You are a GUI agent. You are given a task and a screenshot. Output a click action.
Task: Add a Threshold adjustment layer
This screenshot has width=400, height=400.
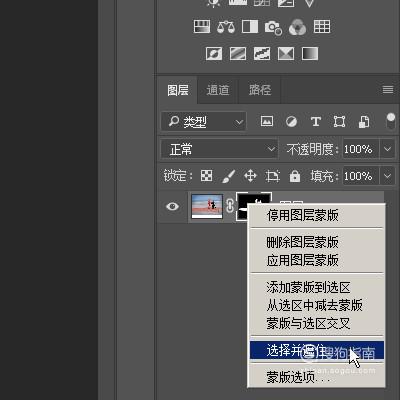[x=262, y=53]
